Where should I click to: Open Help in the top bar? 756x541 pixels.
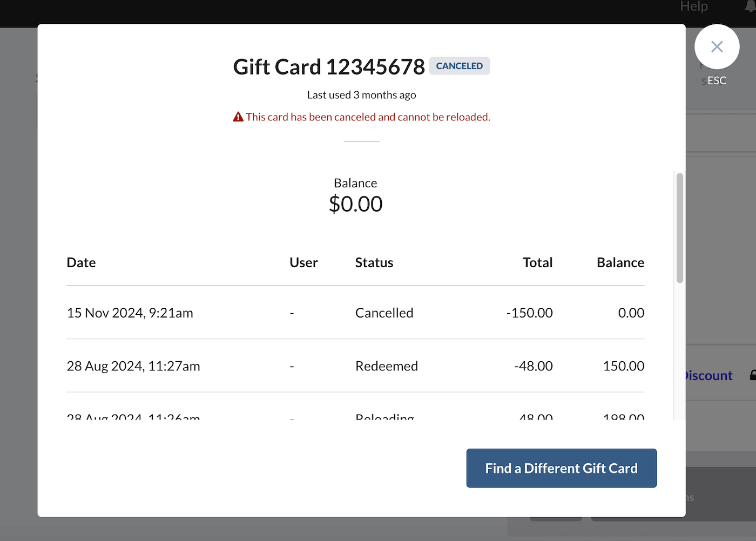pyautogui.click(x=693, y=6)
